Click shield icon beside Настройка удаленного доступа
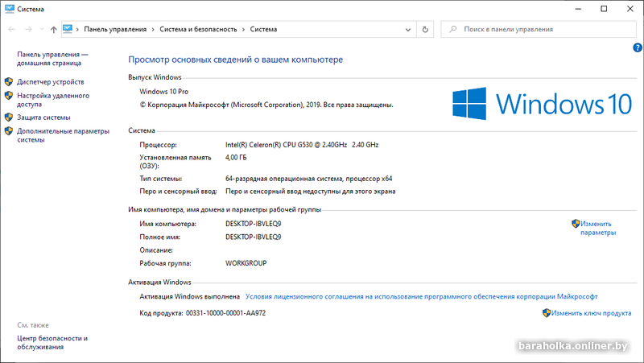Image resolution: width=644 pixels, height=363 pixels. pyautogui.click(x=9, y=96)
